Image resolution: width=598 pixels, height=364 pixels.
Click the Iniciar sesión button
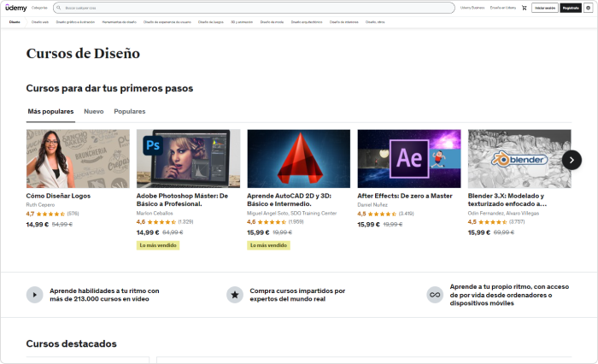pyautogui.click(x=545, y=8)
